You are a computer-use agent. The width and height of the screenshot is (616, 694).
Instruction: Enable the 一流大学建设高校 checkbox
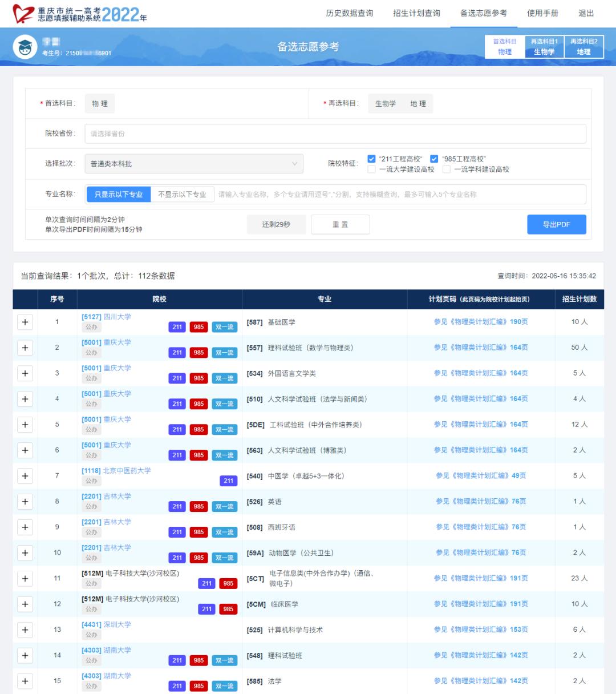372,170
